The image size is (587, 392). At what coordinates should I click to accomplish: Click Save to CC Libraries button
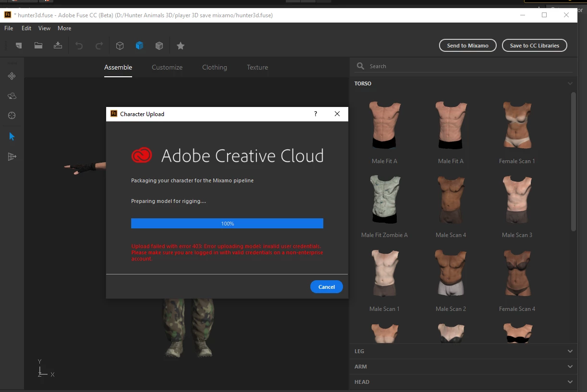click(x=535, y=46)
